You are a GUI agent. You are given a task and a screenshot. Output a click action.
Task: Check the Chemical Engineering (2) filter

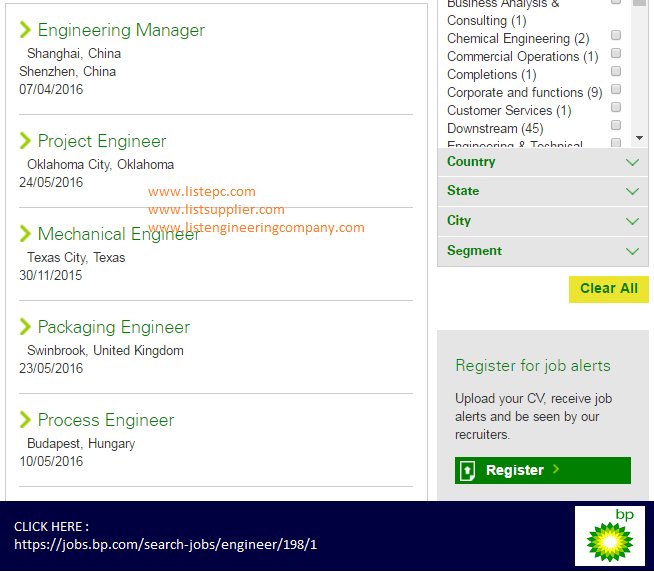point(616,35)
